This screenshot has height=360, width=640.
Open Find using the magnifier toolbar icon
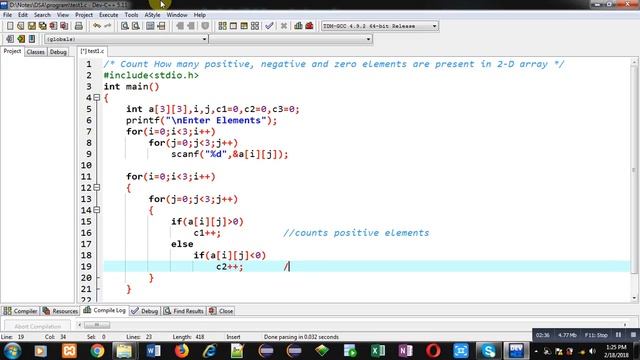point(125,26)
